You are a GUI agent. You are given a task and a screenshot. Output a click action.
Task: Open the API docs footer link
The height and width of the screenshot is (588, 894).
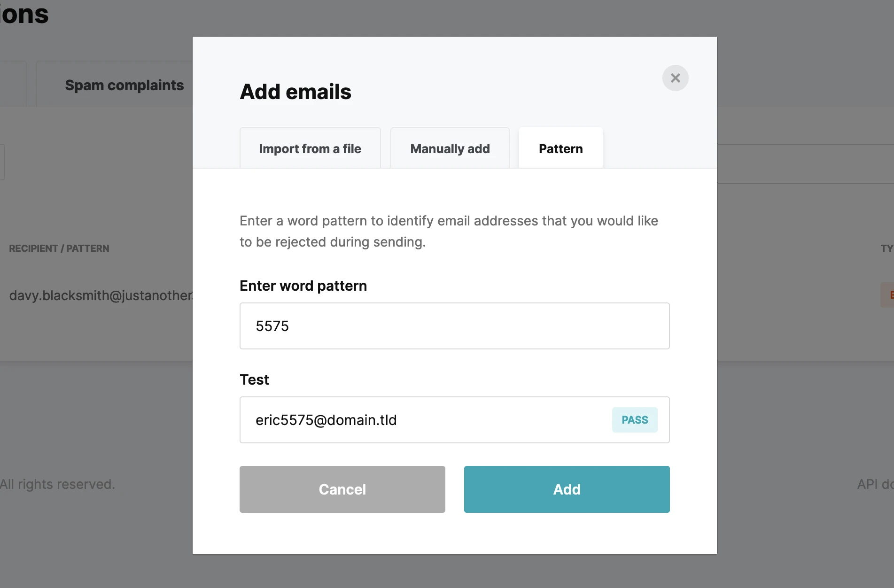[x=875, y=484]
